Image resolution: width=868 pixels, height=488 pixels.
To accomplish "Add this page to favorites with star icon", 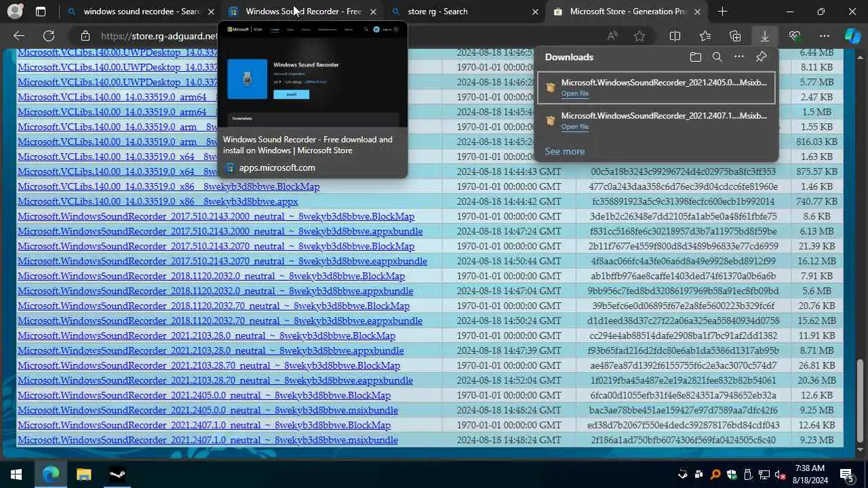I will click(x=639, y=36).
